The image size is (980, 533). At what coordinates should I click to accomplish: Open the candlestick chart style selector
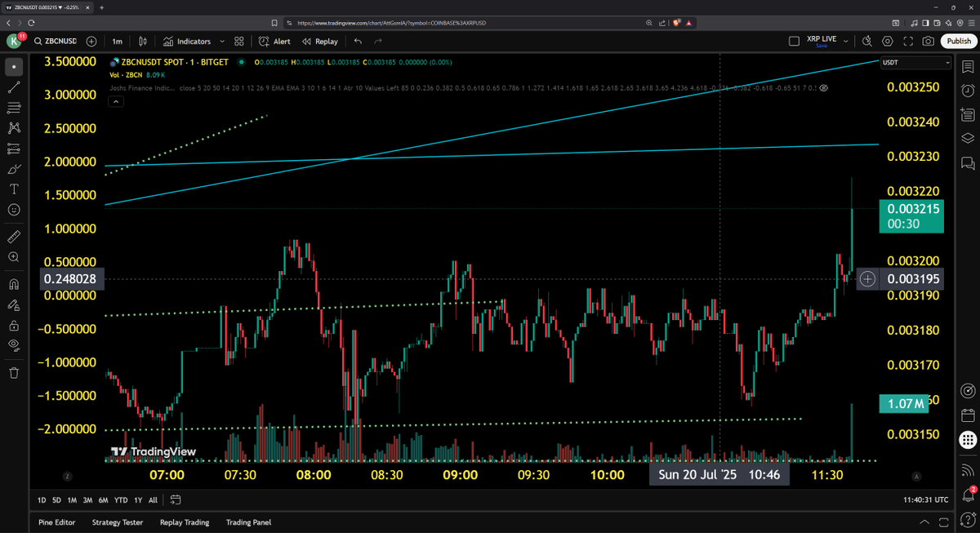(x=143, y=41)
